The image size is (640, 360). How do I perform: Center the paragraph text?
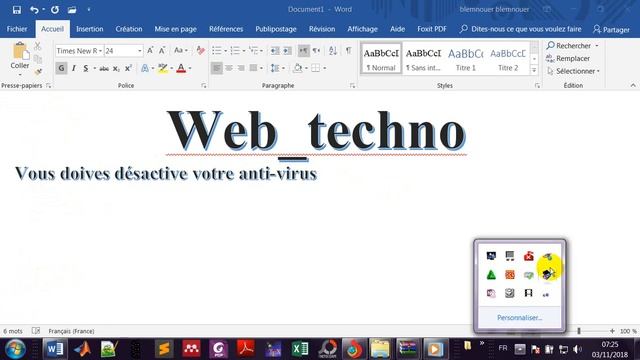point(229,68)
